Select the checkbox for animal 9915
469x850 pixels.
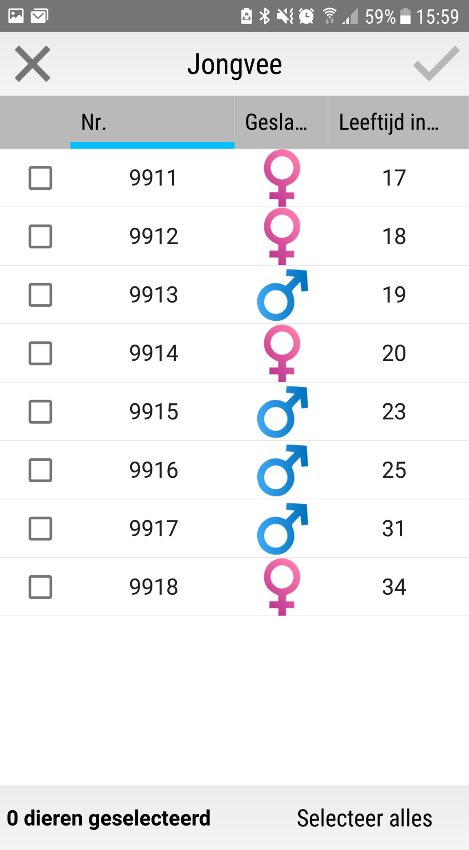pos(40,411)
